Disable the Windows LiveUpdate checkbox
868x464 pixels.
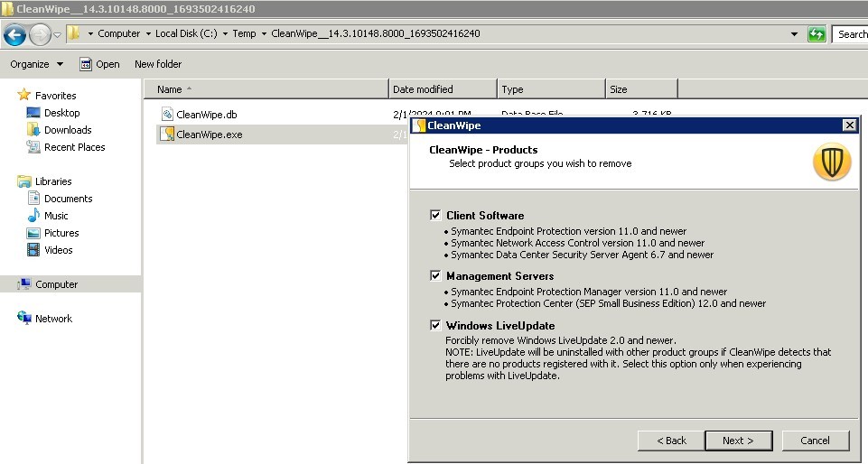pos(436,326)
